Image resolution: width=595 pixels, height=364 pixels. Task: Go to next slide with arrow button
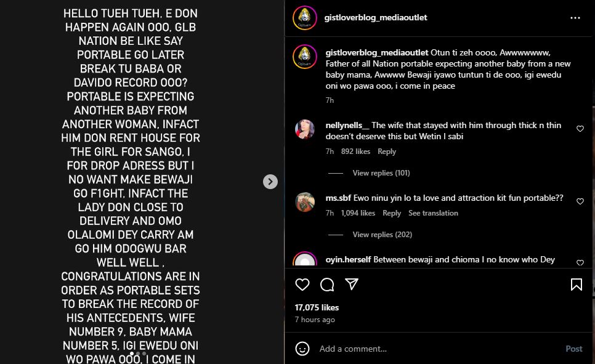click(270, 182)
